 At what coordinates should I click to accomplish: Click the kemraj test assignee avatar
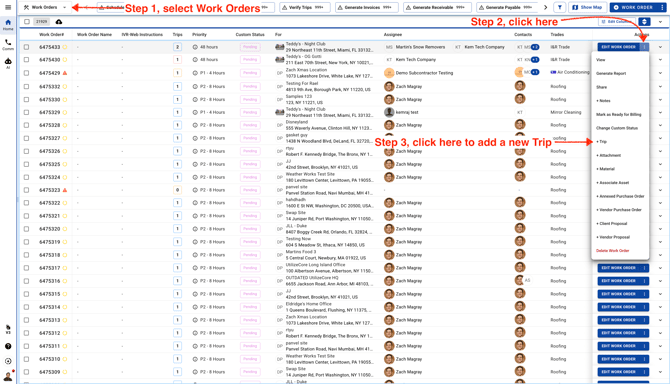pyautogui.click(x=389, y=112)
